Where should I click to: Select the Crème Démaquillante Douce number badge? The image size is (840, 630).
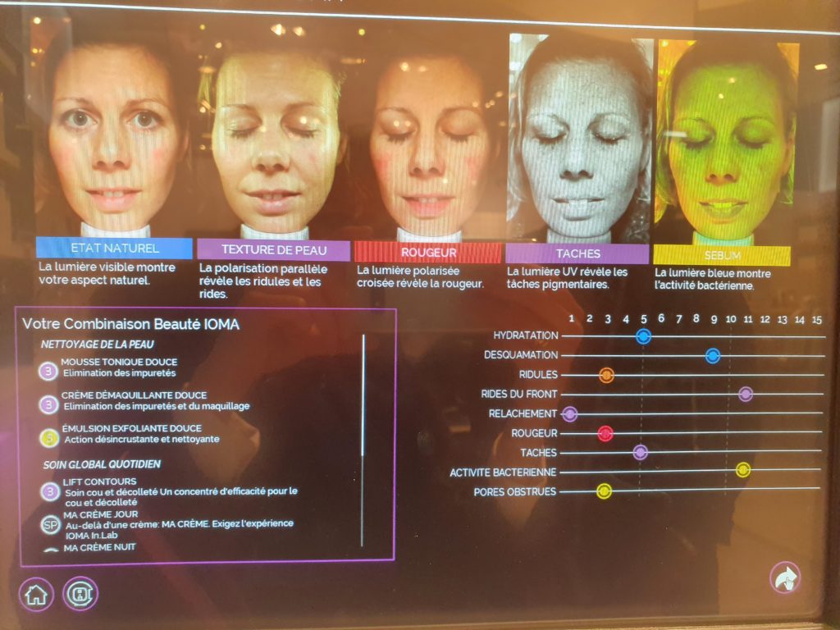pyautogui.click(x=48, y=404)
